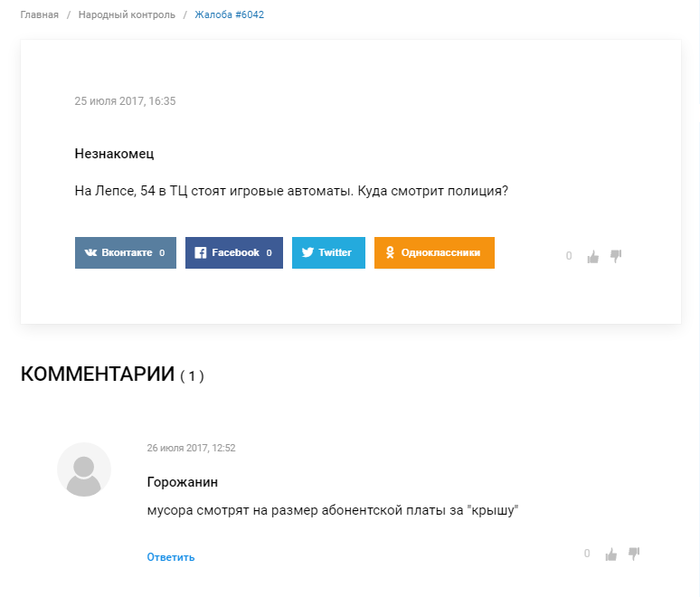Share the complaint on Вконтакте
The height and width of the screenshot is (597, 700).
[x=125, y=253]
